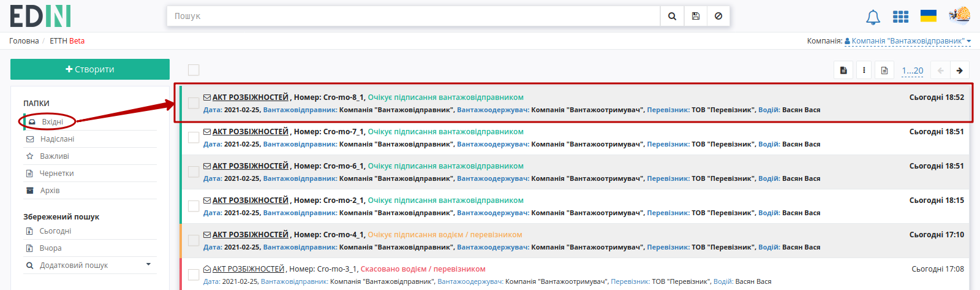The width and height of the screenshot is (980, 290).
Task: Click envelope icon of Cro-mo-7_1 document
Action: [207, 132]
